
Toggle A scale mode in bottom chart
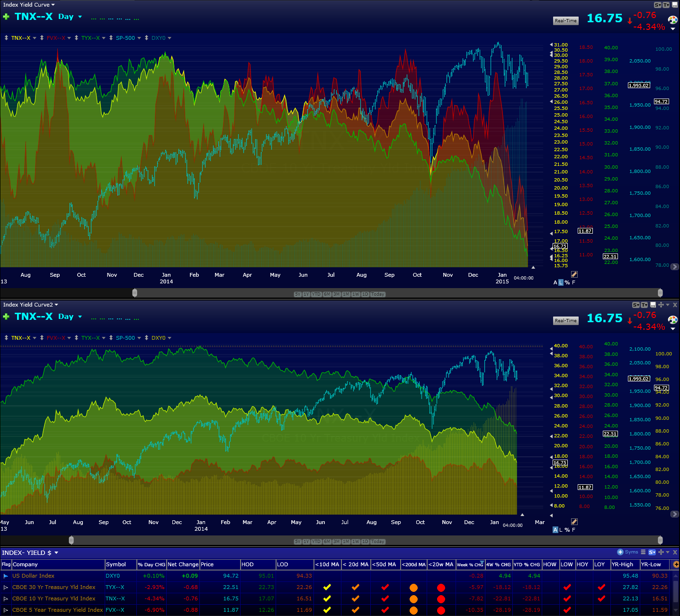click(555, 530)
